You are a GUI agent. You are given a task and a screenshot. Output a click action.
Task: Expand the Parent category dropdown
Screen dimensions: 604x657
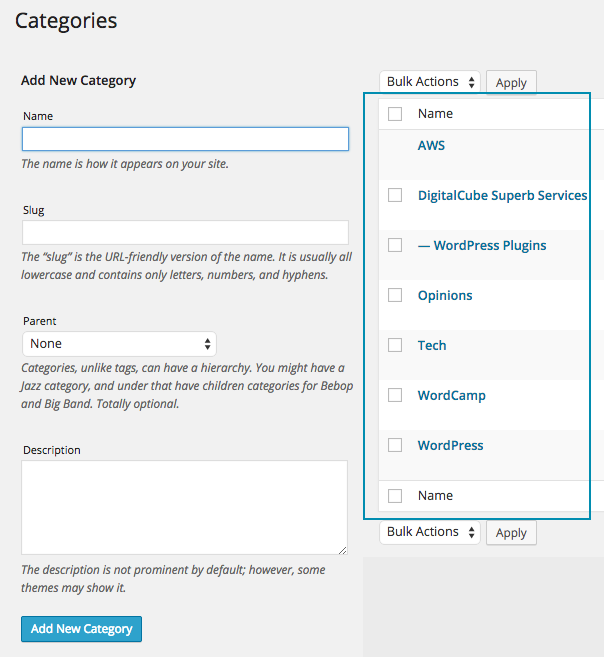point(120,344)
